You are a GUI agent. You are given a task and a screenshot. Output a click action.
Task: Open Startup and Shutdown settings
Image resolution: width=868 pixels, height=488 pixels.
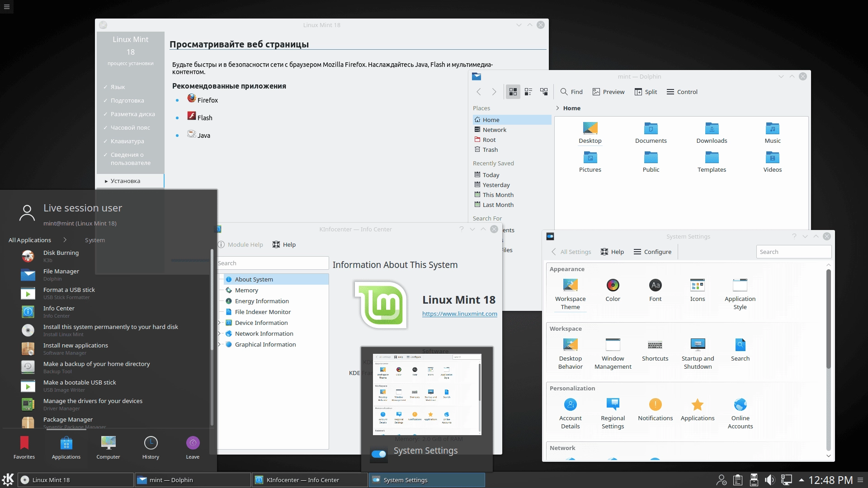(698, 354)
